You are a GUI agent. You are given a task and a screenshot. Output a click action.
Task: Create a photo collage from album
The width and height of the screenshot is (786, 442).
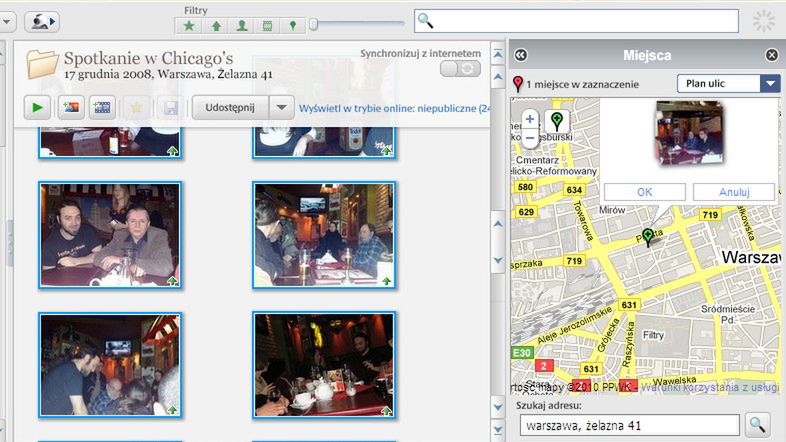(71, 107)
